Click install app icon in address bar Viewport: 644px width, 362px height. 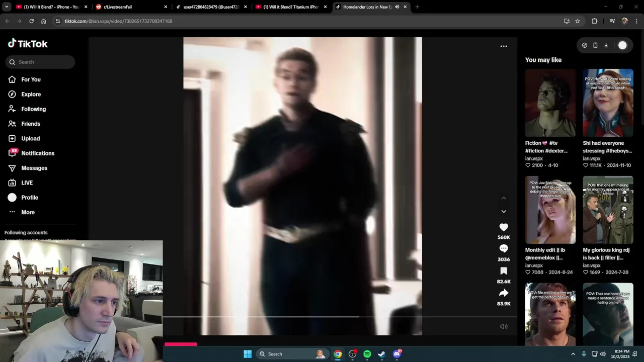tap(567, 21)
